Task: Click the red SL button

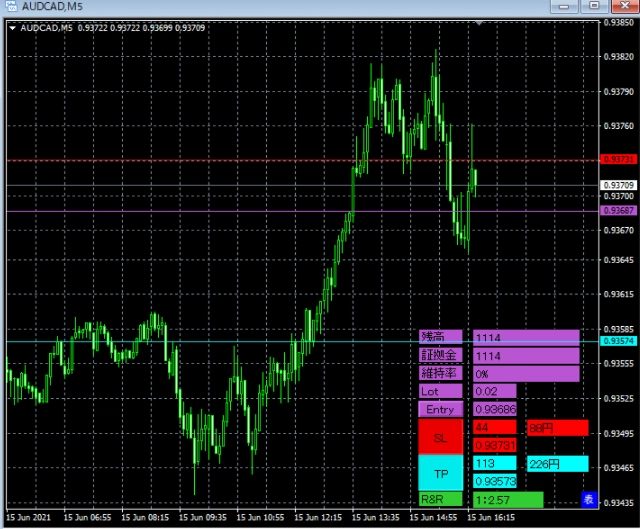Action: coord(440,437)
